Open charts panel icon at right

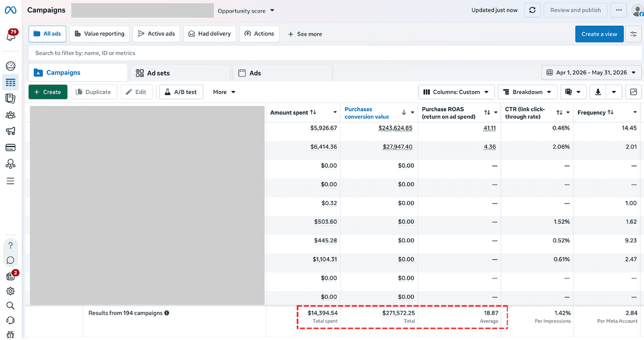633,92
